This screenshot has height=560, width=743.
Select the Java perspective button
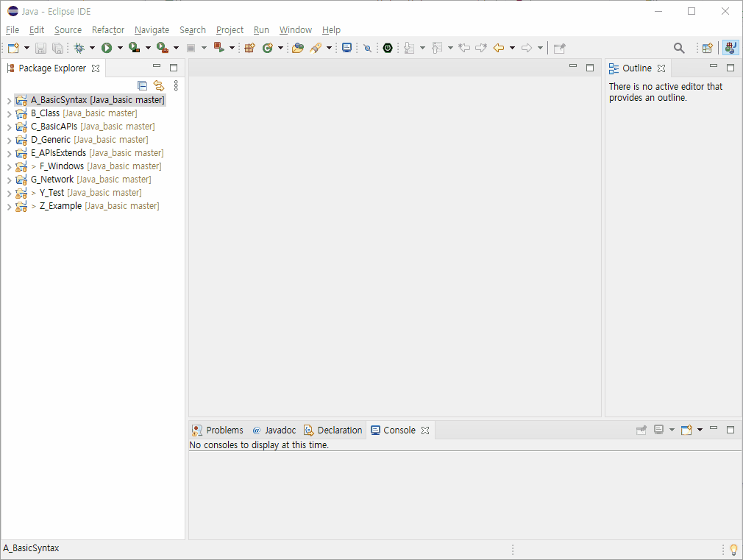pyautogui.click(x=730, y=48)
